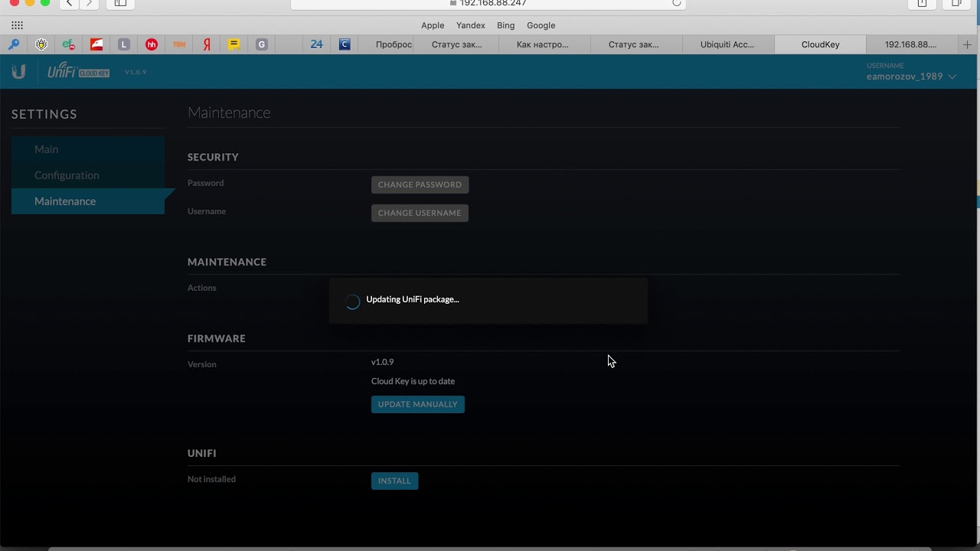Open the Configuration settings section
Screen dimensions: 980x551
(88, 175)
